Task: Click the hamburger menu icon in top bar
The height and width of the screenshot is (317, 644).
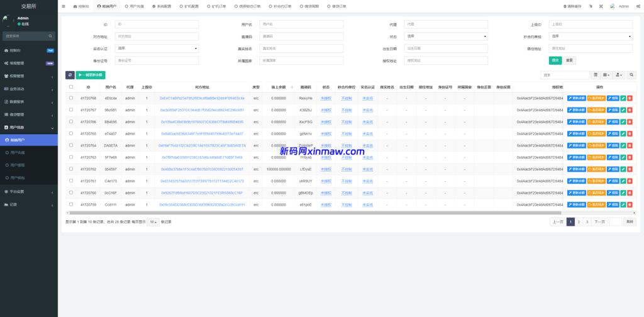Action: tap(64, 6)
